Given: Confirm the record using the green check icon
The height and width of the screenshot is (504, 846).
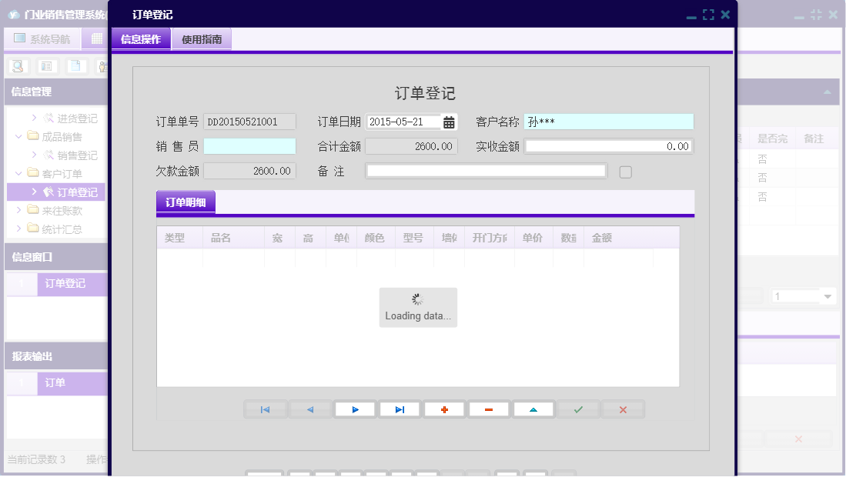Looking at the screenshot, I should point(578,409).
